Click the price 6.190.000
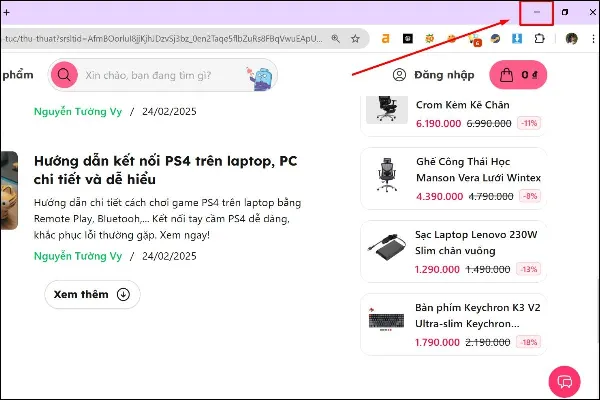Viewport: 600px width, 400px height. point(439,123)
